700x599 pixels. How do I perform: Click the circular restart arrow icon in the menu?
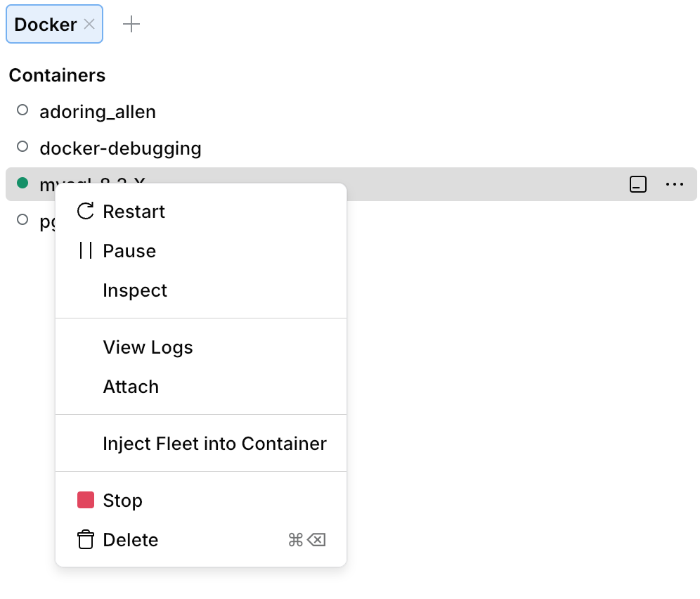pos(84,211)
